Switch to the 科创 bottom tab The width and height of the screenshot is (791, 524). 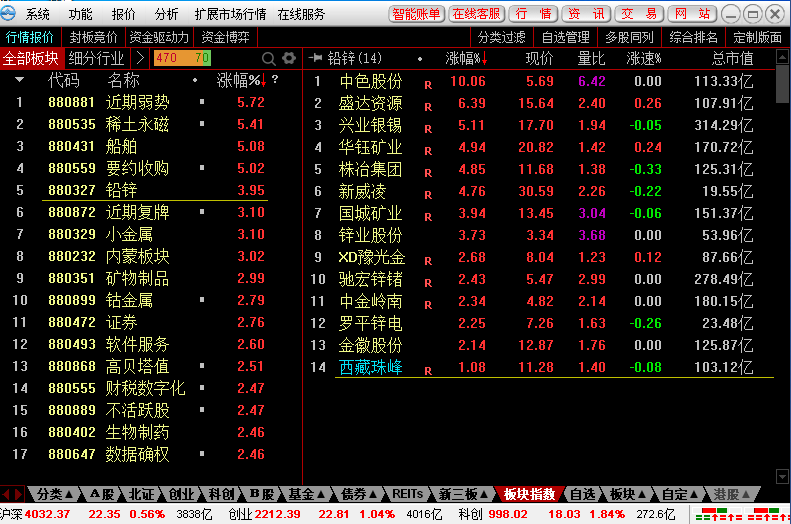click(221, 494)
